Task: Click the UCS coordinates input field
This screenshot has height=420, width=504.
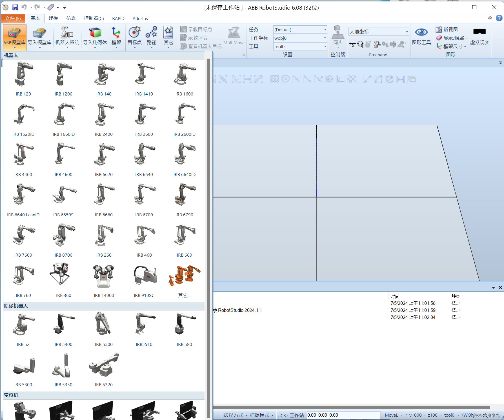Action: [343, 415]
